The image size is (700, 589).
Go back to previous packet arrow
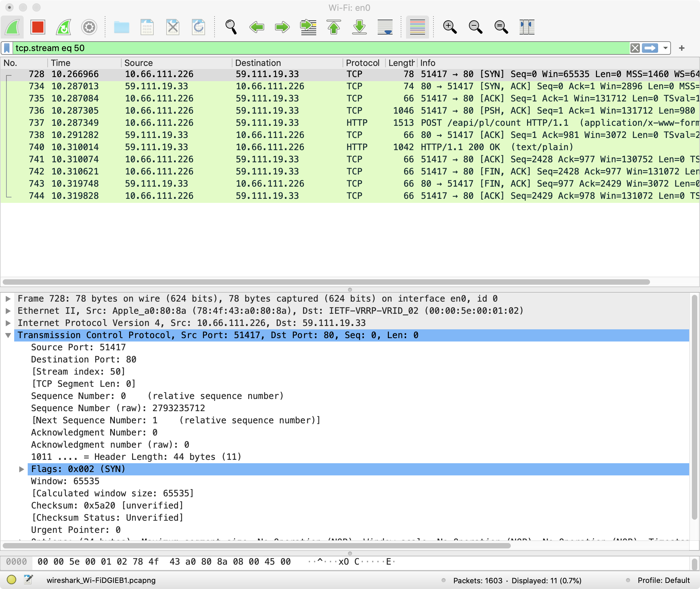click(x=257, y=27)
